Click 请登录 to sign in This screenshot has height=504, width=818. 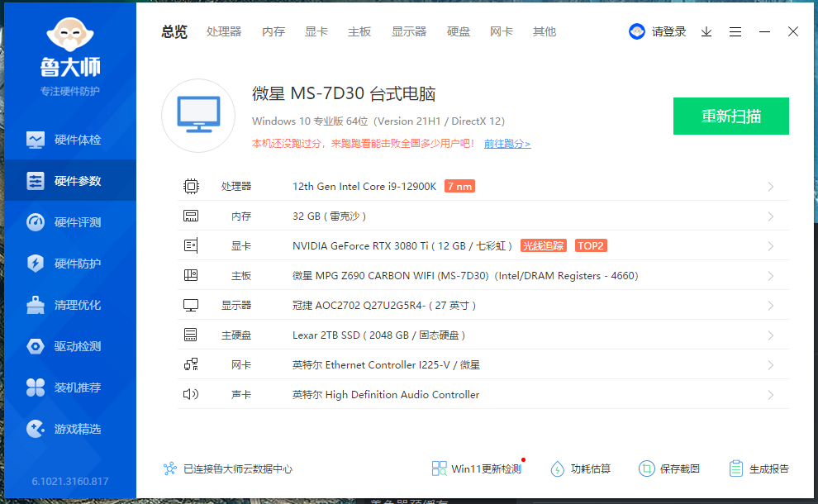tap(668, 31)
